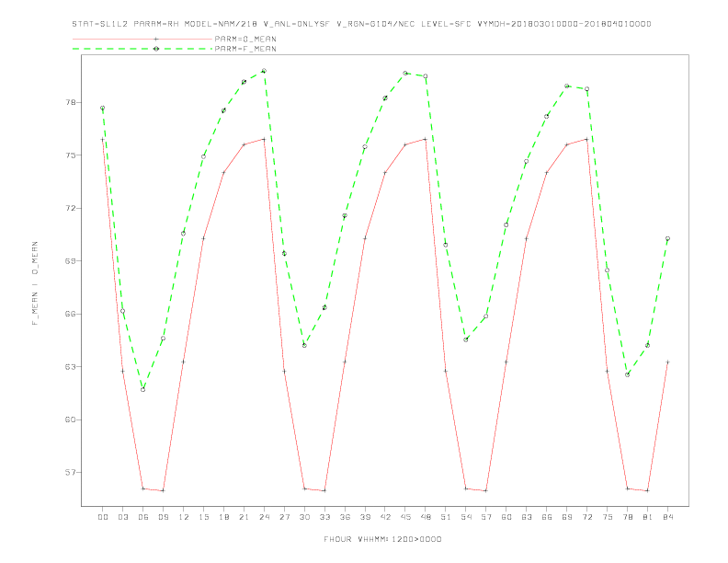Click x-axis forecast hour label 00
Viewport: 728px width, 563px height.
pos(103,517)
